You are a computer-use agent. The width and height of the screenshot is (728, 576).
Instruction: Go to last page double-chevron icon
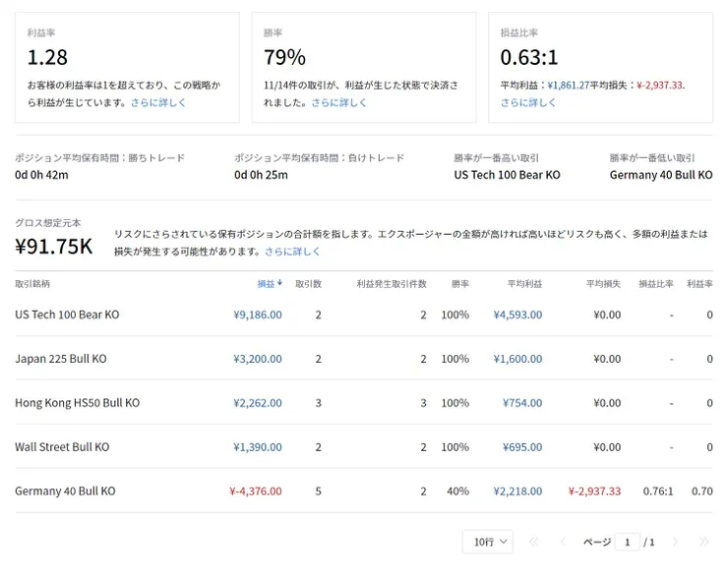[703, 542]
